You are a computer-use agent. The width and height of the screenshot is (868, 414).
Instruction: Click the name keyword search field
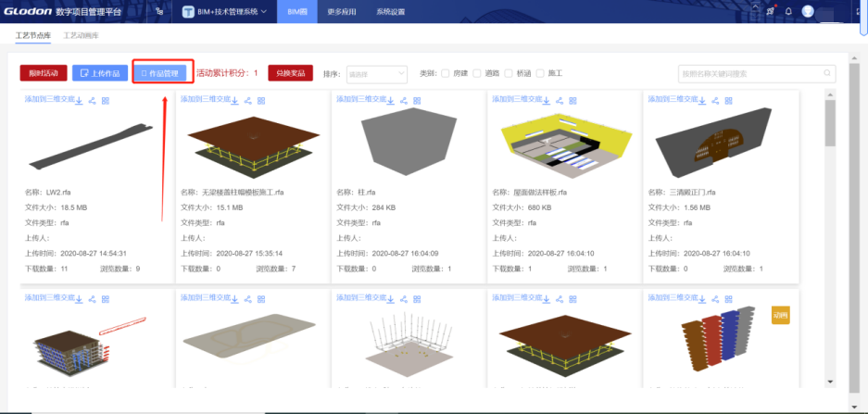click(757, 73)
